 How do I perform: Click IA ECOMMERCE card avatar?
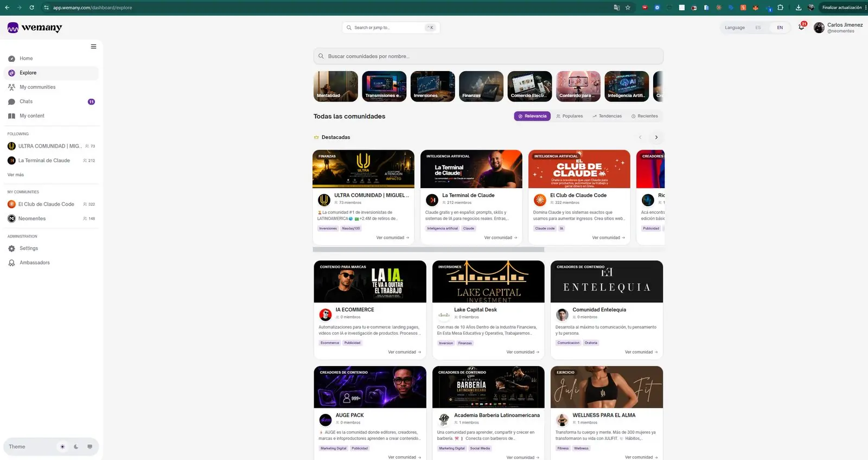point(325,314)
